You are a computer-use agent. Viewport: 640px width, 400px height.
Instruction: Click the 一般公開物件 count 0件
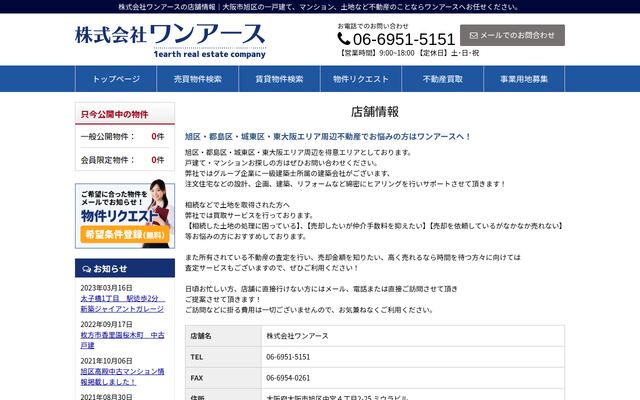158,136
